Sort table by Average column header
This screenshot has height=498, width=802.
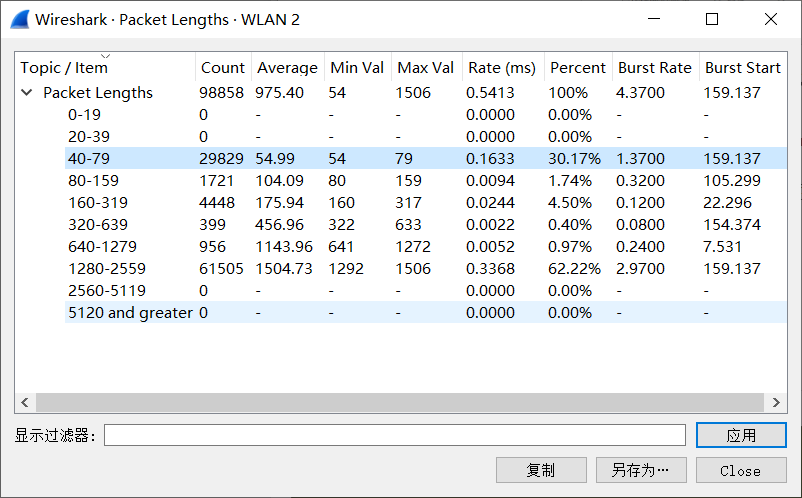tap(287, 68)
